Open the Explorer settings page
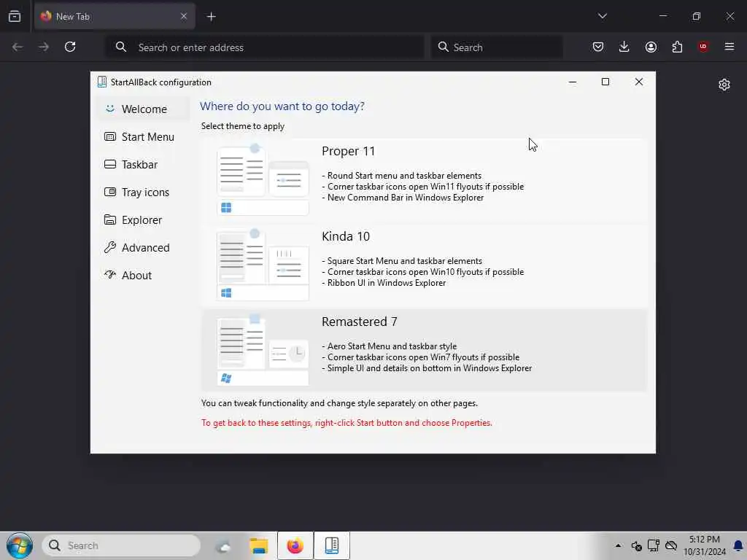The height and width of the screenshot is (560, 747). pos(143,219)
